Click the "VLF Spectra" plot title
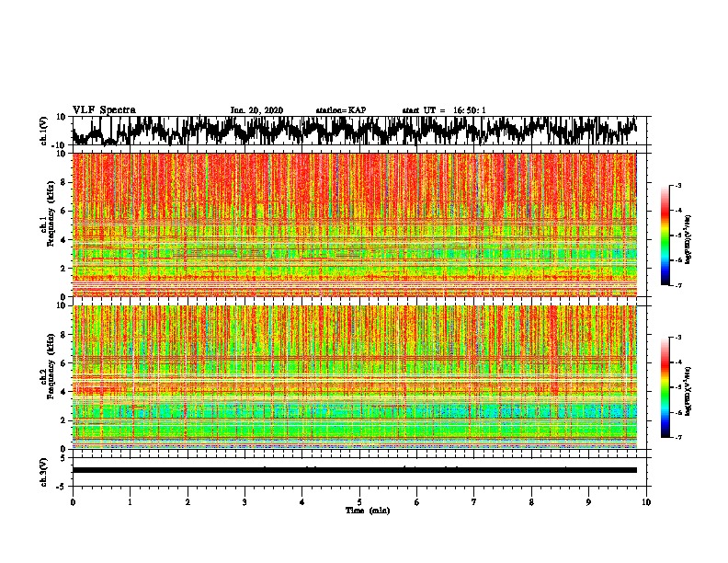728x563 pixels. 104,109
